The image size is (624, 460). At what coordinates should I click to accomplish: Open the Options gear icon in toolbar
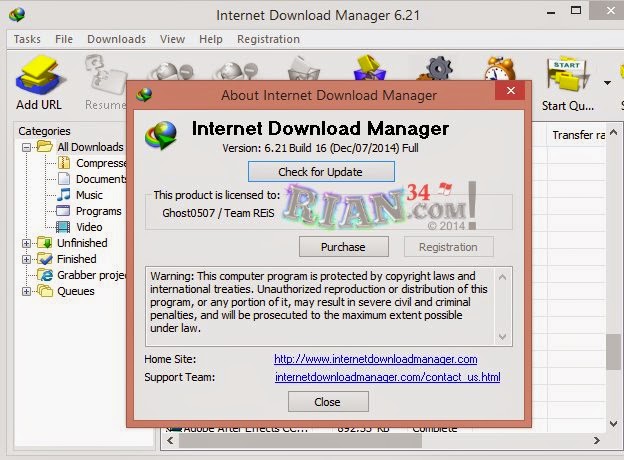click(x=436, y=68)
